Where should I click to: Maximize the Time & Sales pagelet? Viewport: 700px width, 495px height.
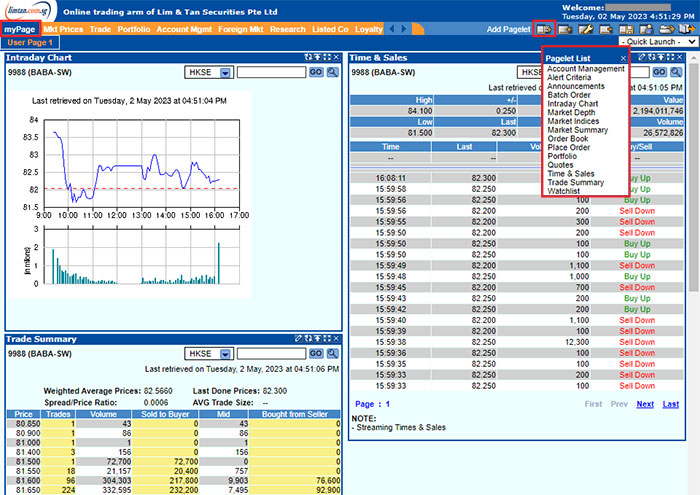point(670,57)
